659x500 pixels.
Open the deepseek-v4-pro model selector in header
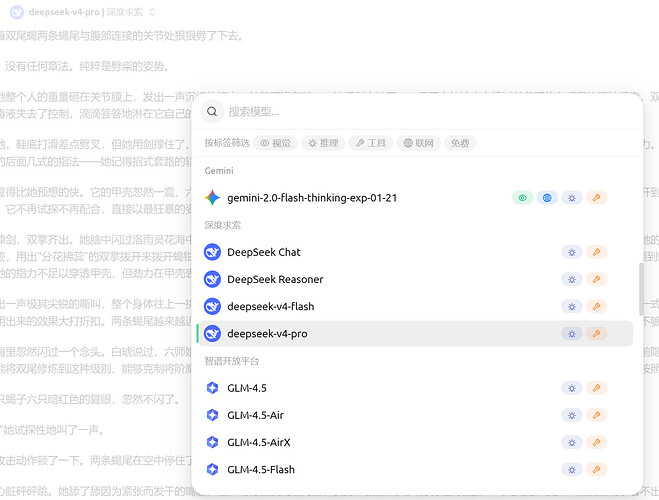click(83, 12)
